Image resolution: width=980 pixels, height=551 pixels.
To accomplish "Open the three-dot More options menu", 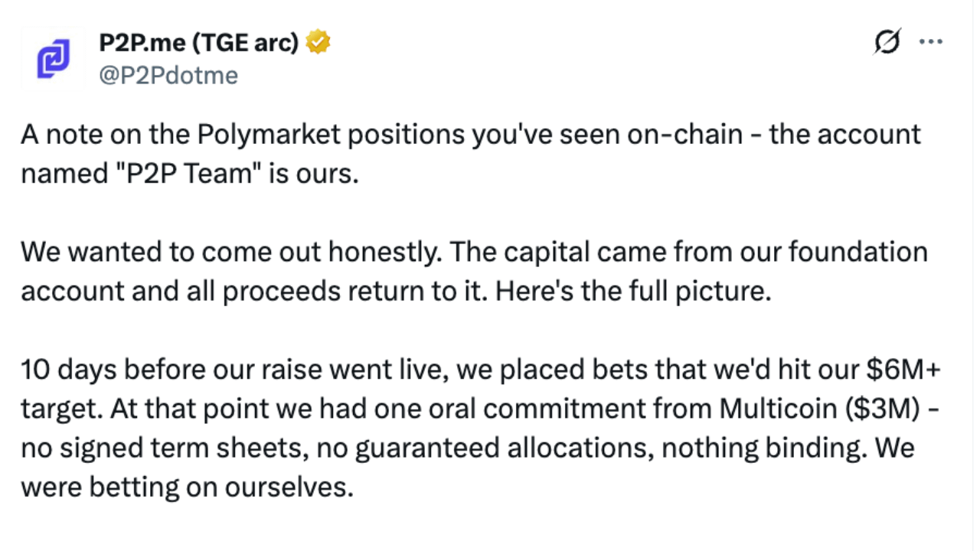I will (x=930, y=43).
